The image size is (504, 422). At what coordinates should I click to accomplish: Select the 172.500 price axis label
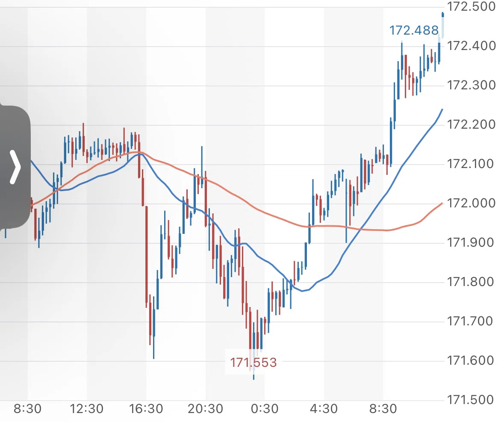pyautogui.click(x=471, y=7)
